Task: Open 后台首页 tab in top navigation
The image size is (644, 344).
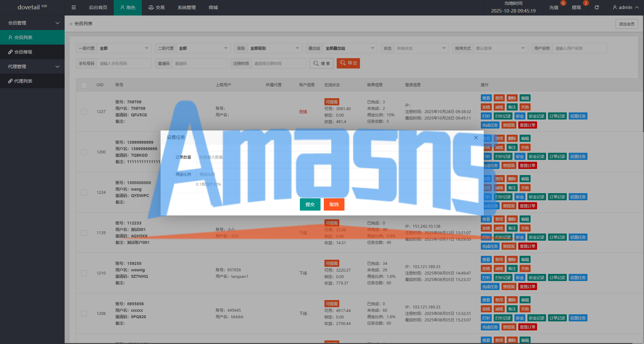Action: (x=98, y=7)
